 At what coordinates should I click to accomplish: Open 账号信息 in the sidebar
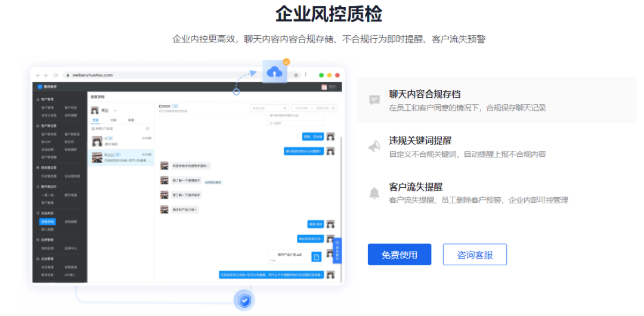coord(47,275)
